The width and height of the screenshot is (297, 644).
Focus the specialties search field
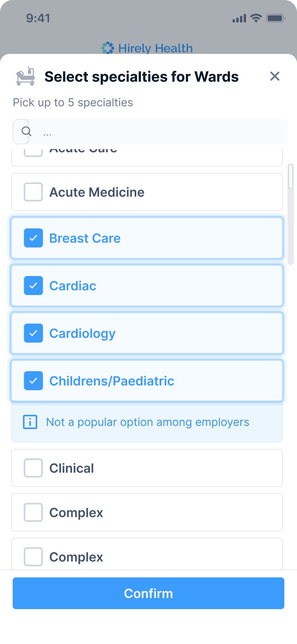click(x=158, y=132)
